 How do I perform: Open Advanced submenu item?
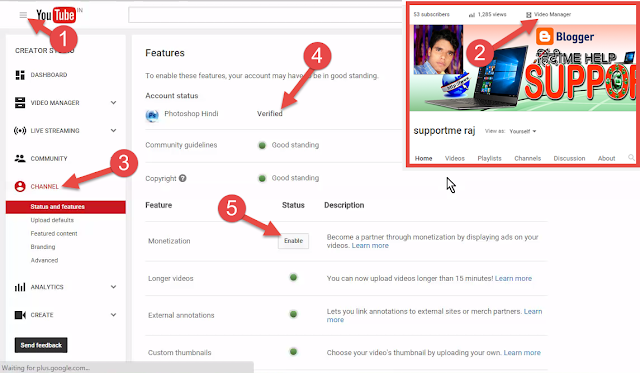[x=44, y=260]
